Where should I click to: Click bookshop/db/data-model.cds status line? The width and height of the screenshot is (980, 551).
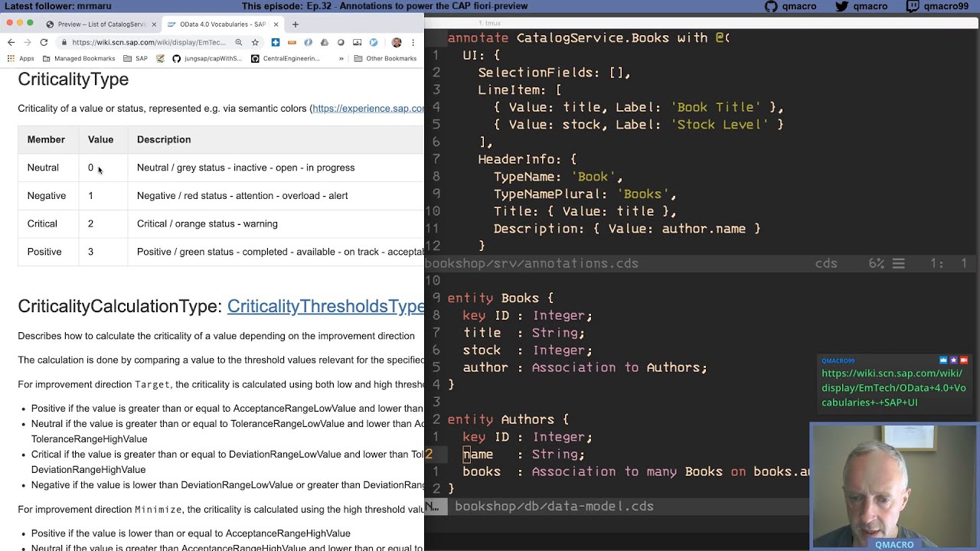pyautogui.click(x=554, y=507)
